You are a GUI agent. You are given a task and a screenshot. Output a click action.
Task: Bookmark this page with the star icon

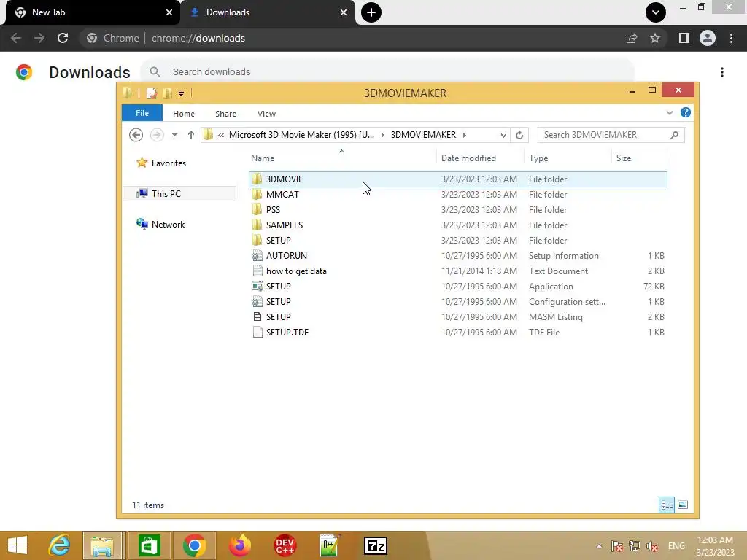655,38
